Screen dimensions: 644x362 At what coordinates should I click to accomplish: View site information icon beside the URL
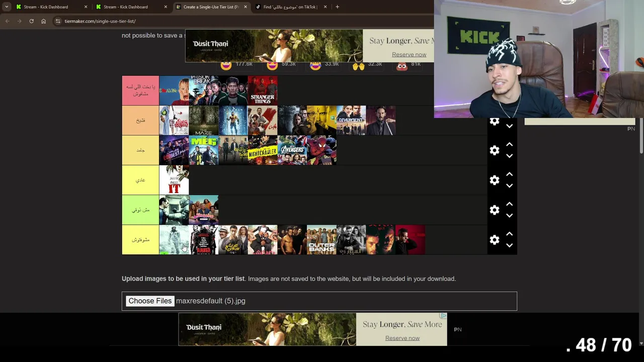point(58,21)
